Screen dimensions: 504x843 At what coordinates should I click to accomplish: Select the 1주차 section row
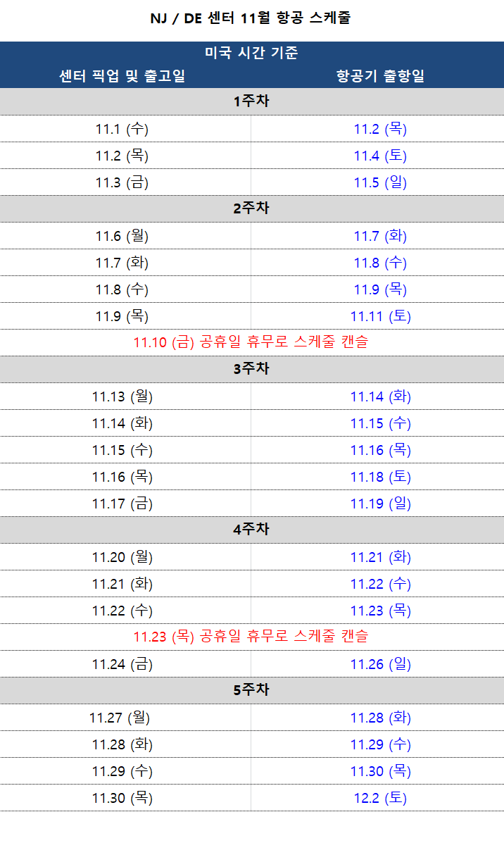(x=252, y=101)
